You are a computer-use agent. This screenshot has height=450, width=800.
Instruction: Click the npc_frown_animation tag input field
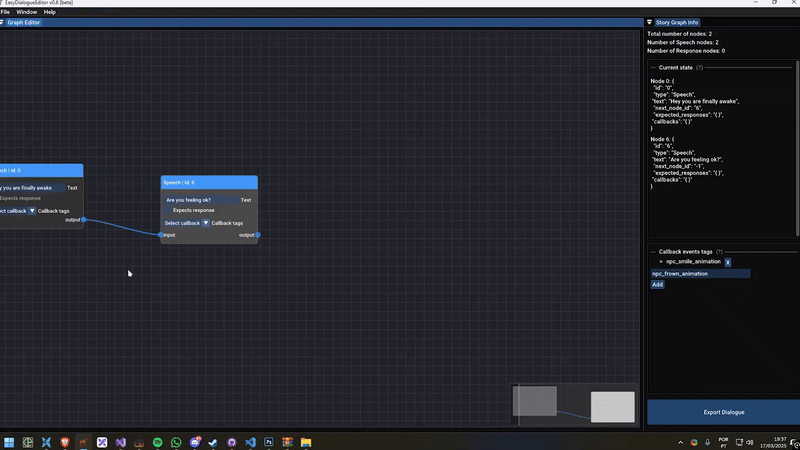pos(699,273)
